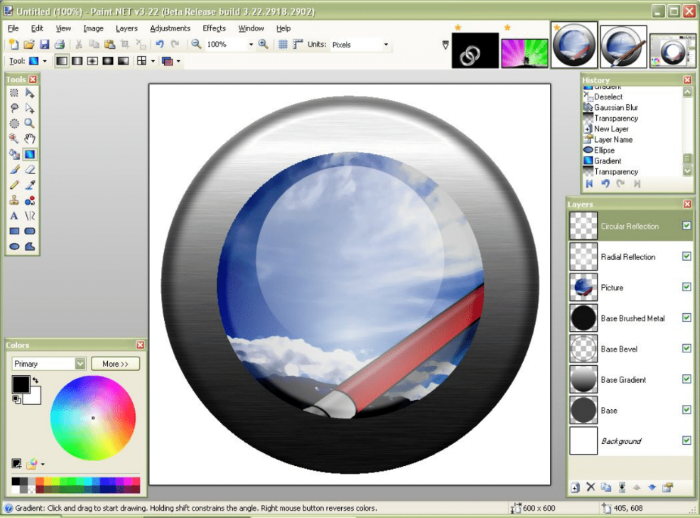Screen dimensions: 700x518
Task: Open the Adjustments menu
Action: click(170, 28)
